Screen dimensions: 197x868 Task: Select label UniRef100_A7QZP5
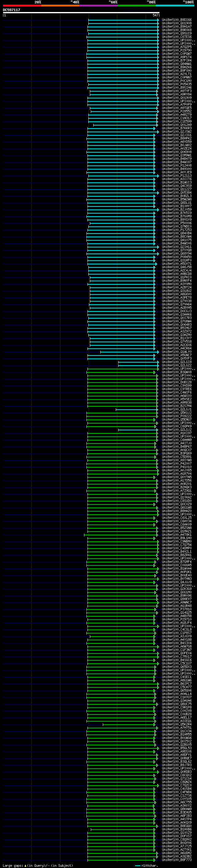pos(177,47)
